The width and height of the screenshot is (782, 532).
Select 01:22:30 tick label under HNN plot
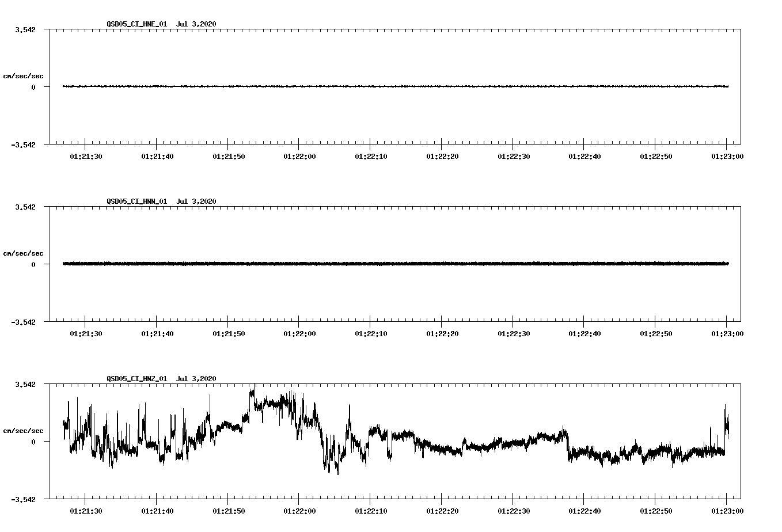(x=514, y=333)
